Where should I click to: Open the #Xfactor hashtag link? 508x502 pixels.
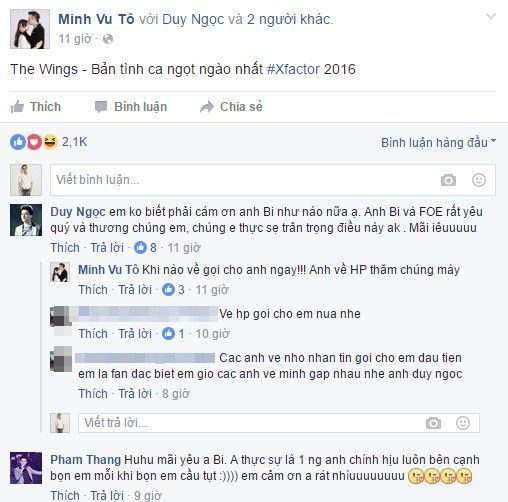(x=293, y=69)
